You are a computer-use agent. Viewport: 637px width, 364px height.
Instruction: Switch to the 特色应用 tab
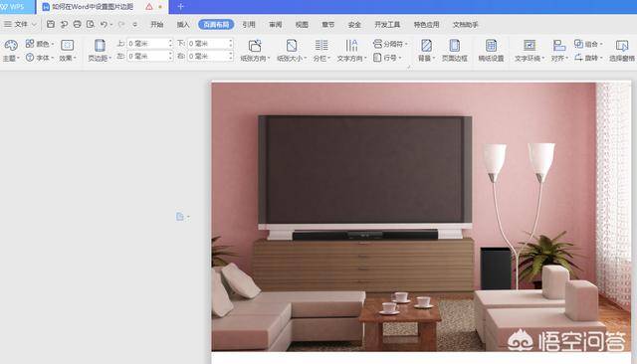click(426, 24)
